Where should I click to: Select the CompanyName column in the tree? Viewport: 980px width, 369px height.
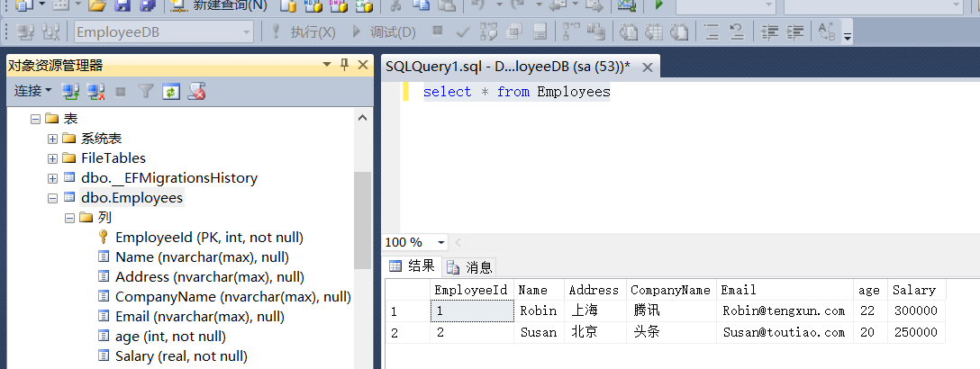233,297
